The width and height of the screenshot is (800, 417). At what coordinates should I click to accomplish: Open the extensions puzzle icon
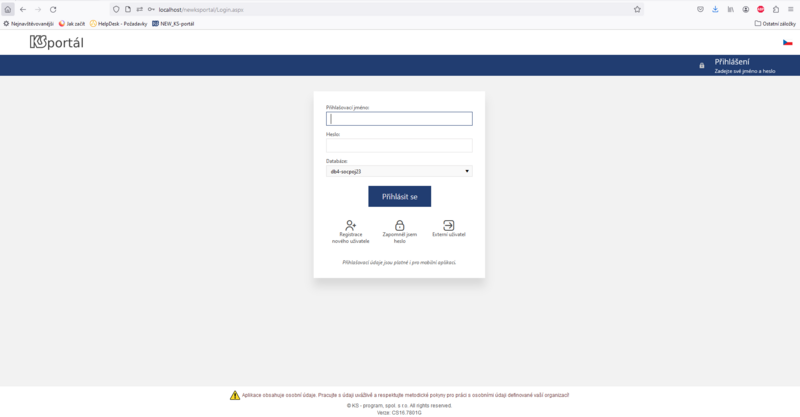pos(776,9)
